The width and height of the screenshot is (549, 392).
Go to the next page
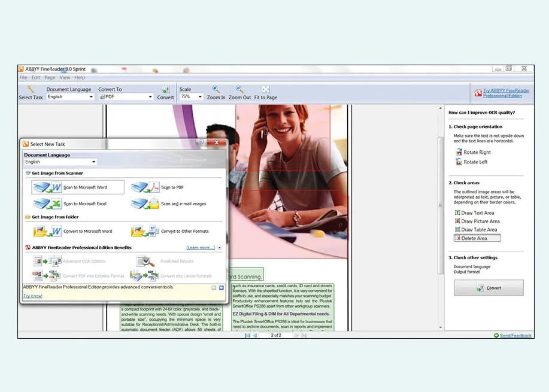click(x=296, y=335)
